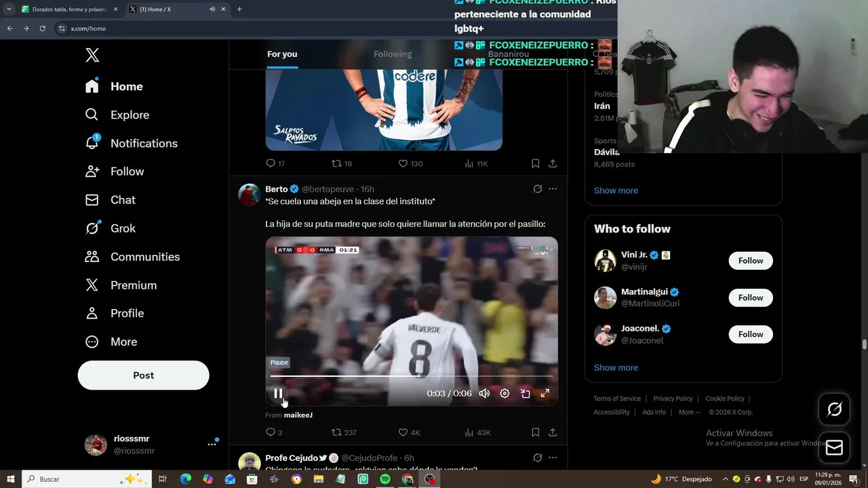Grok icon on Profe Cejudo post
This screenshot has height=488, width=868.
(x=537, y=458)
